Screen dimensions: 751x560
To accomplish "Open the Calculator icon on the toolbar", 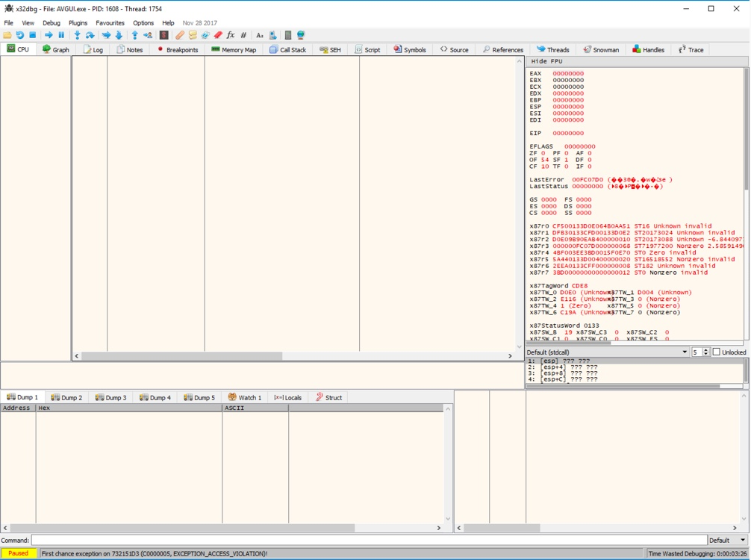I will point(288,34).
